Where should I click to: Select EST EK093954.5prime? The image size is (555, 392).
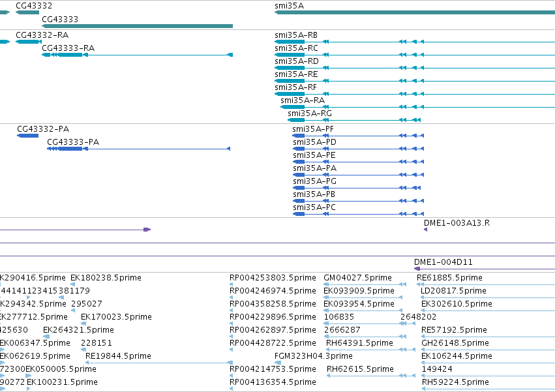359,304
